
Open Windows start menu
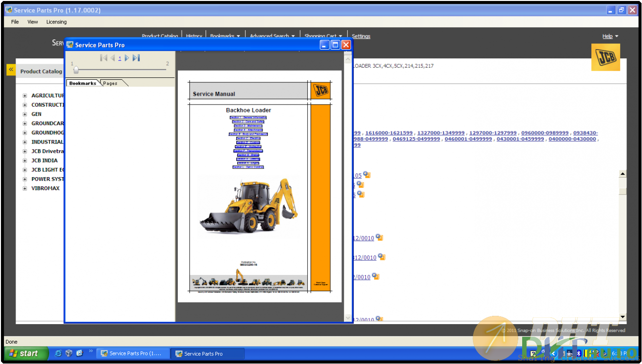click(27, 354)
